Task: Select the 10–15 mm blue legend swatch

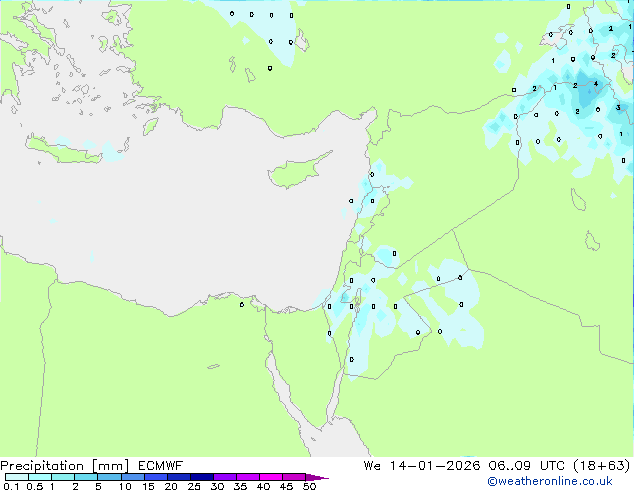Action: tap(132, 477)
